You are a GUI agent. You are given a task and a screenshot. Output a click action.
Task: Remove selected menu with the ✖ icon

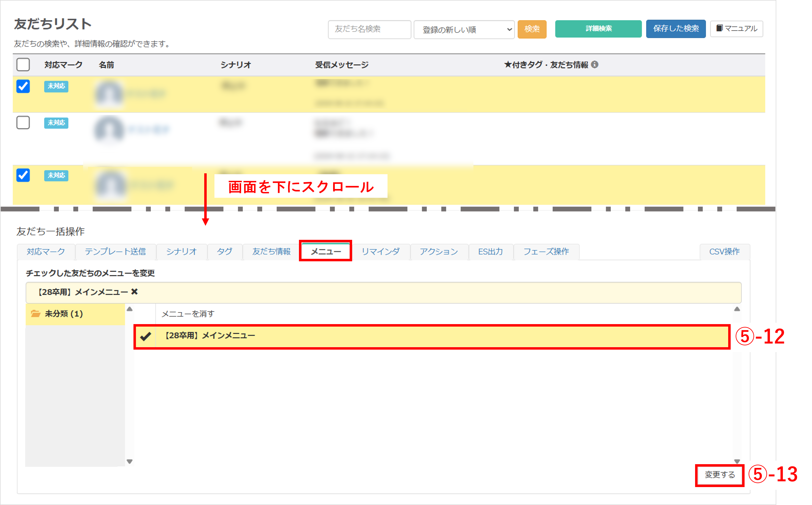[134, 292]
